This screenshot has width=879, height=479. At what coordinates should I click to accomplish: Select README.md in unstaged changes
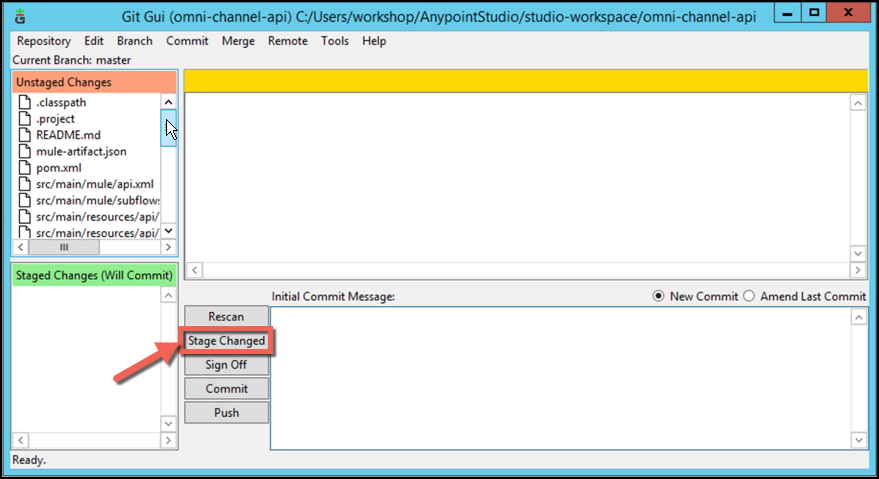68,135
